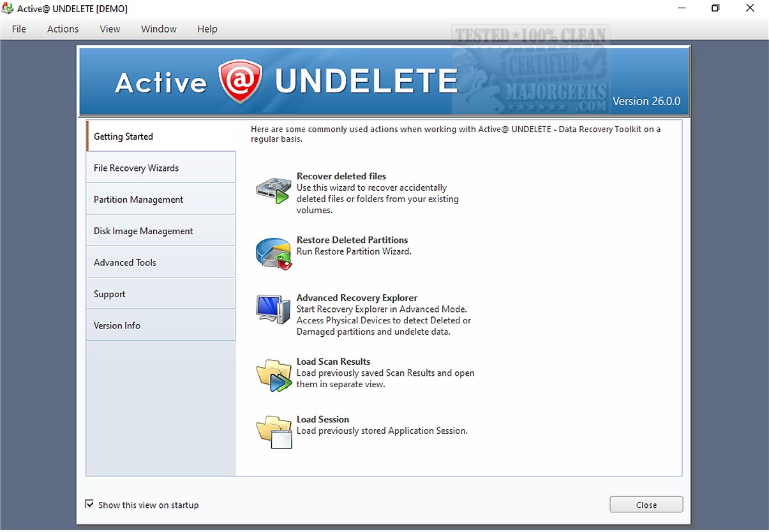The image size is (769, 532).
Task: Close the Active@ UNDELETE application window
Action: click(750, 8)
